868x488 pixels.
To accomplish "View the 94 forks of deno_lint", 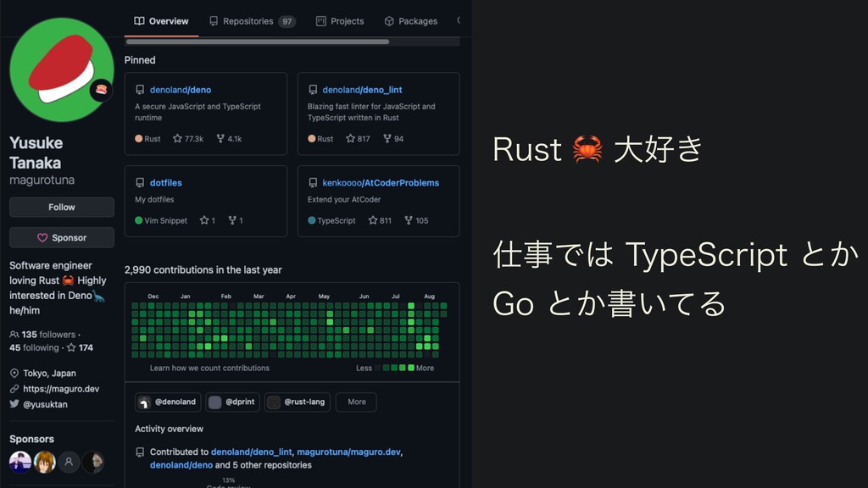I will pos(393,139).
